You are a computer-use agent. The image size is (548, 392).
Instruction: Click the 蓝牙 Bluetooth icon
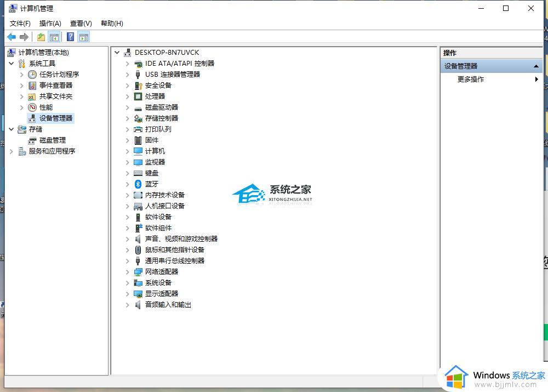(138, 184)
